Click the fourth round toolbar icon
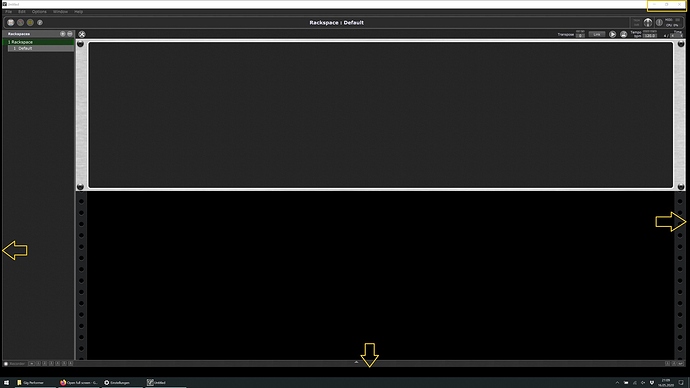The image size is (690, 388). pyautogui.click(x=40, y=22)
